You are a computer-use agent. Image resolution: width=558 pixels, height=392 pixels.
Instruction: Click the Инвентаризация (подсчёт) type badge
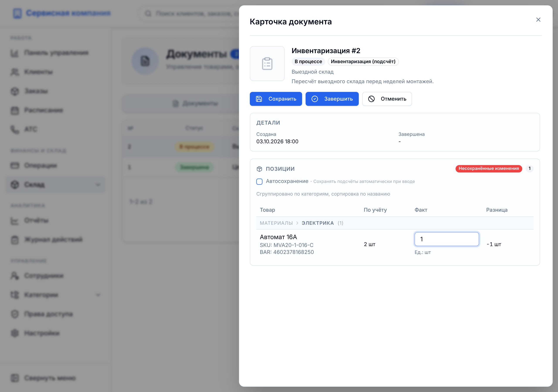click(363, 62)
